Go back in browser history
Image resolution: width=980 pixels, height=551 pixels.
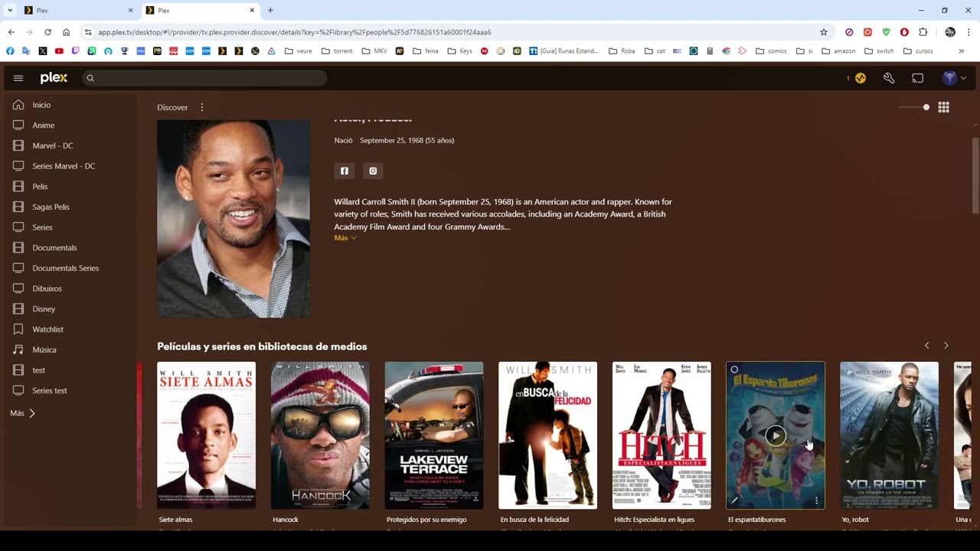tap(11, 32)
